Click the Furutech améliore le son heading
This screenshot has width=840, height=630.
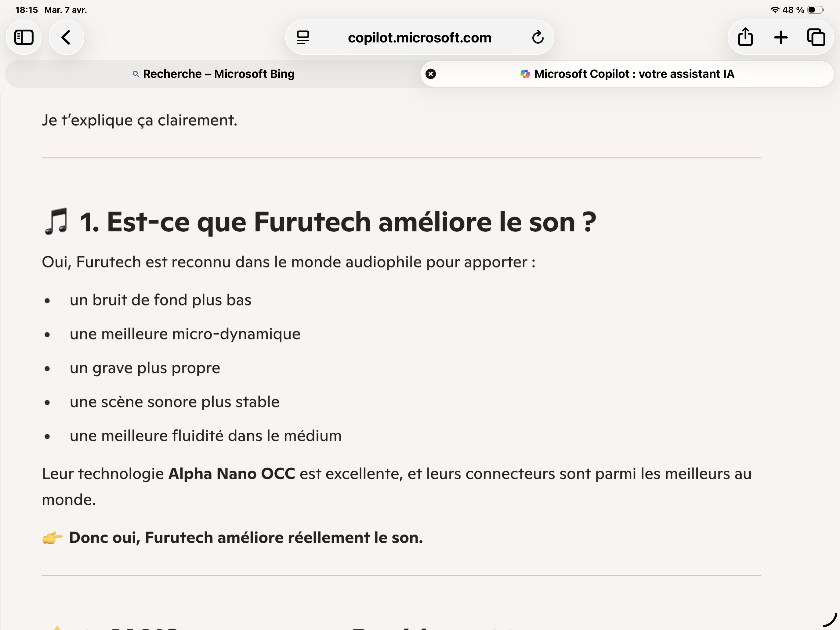pyautogui.click(x=337, y=222)
